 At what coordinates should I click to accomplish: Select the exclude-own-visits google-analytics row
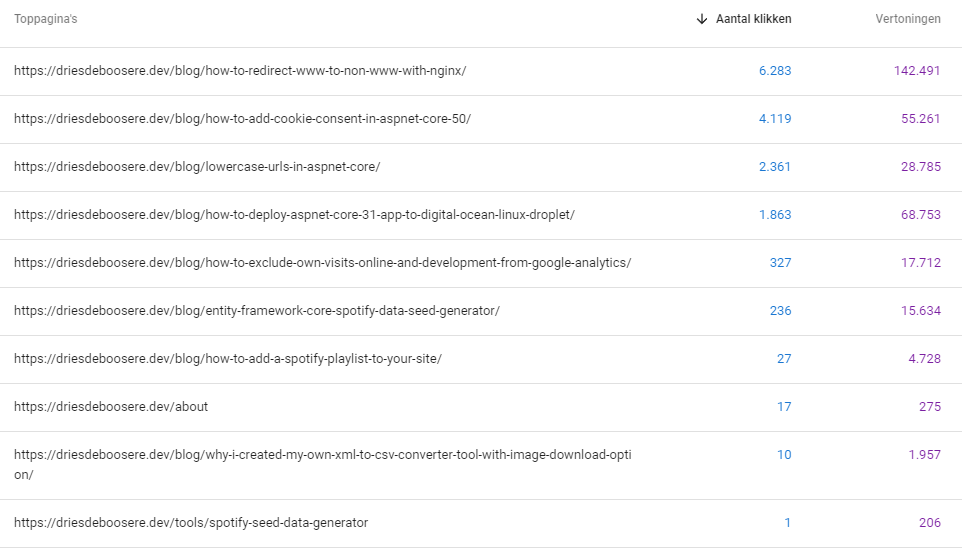(481, 263)
